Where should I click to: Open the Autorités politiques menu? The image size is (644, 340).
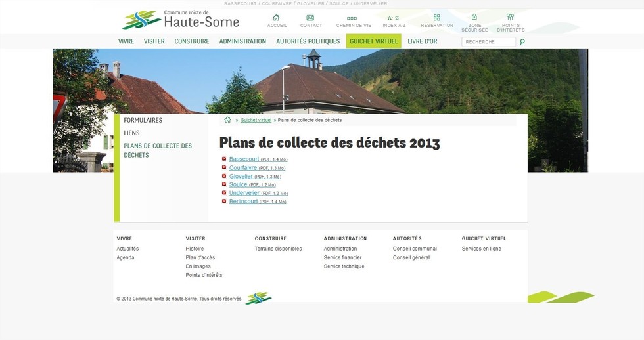click(308, 41)
